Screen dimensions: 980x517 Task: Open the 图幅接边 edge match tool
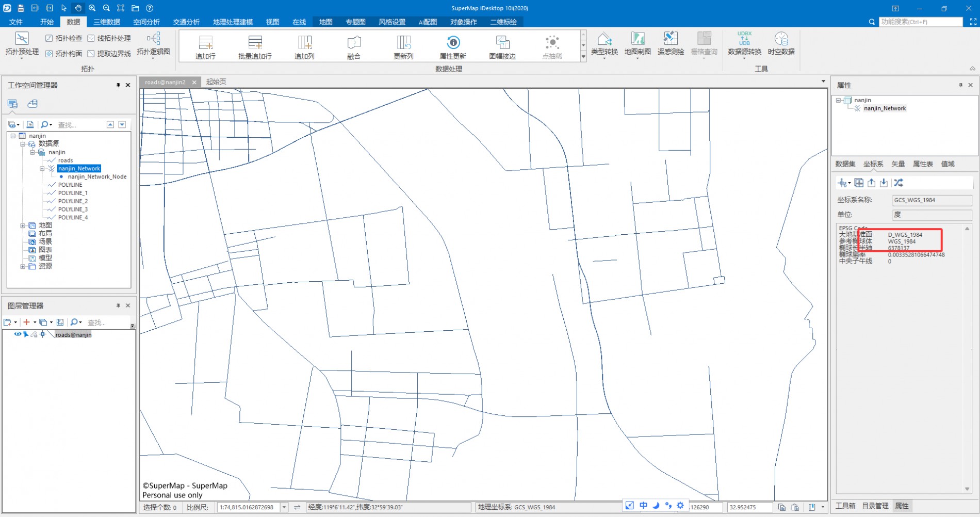(x=502, y=43)
